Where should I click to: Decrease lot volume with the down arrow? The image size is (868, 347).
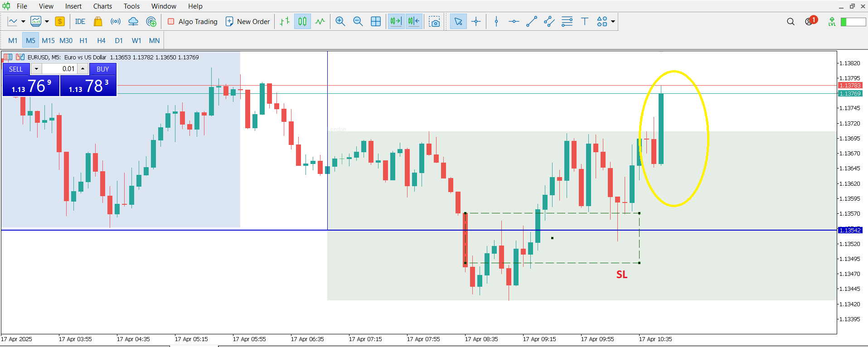click(x=36, y=69)
